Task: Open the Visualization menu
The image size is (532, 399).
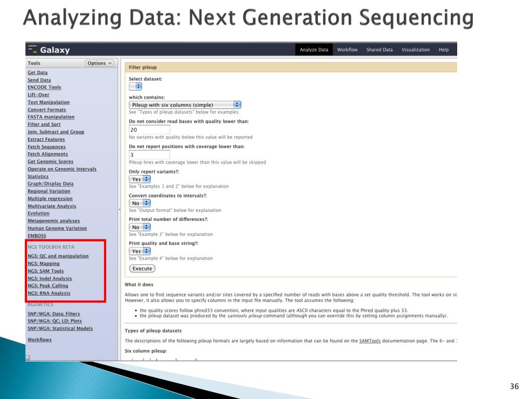Action: [x=416, y=49]
